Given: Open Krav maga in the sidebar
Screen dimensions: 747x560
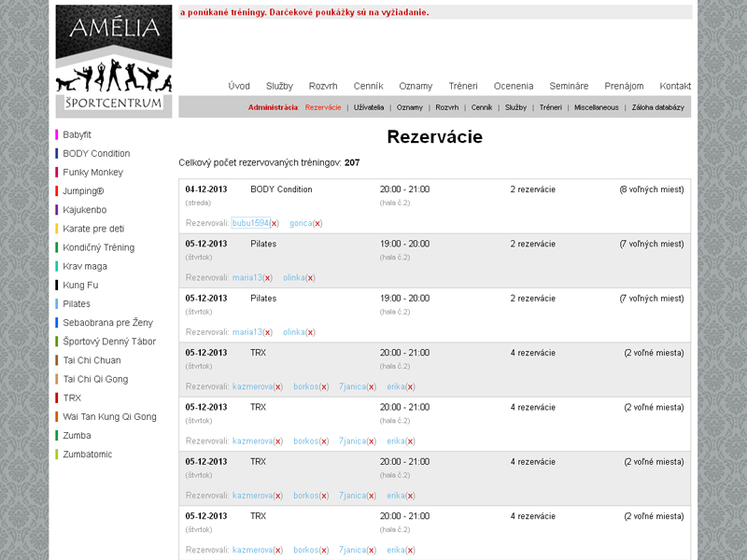Looking at the screenshot, I should tap(85, 267).
